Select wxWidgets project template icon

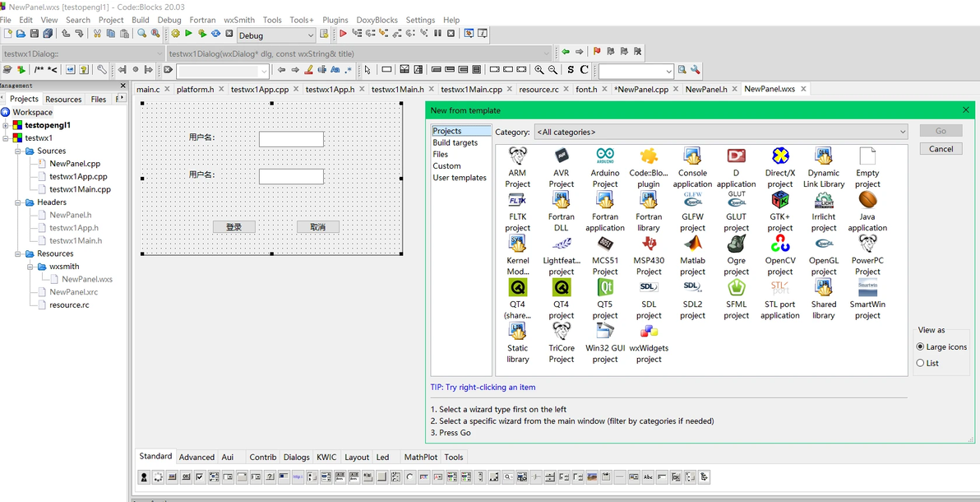point(649,343)
